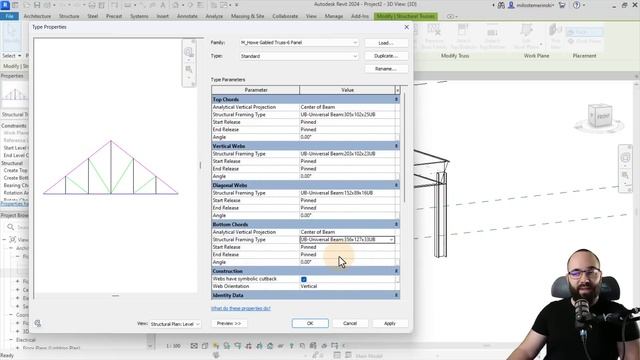The image size is (640, 360).
Task: Click Top Chords Structural Framing Type value
Action: 347,115
